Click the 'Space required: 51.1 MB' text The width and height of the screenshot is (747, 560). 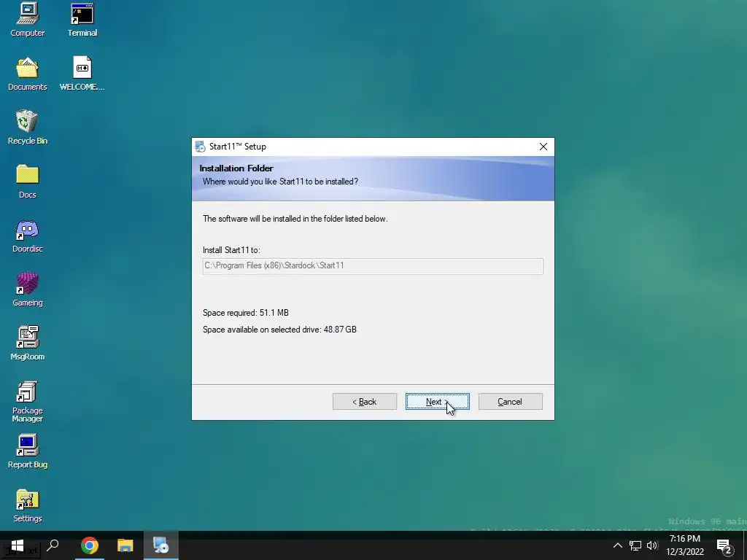click(245, 313)
